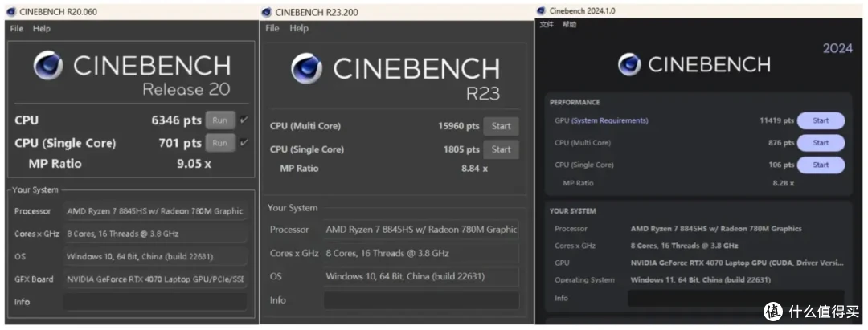Open the Help menu in Cinebench R23
The width and height of the screenshot is (868, 330).
[299, 28]
